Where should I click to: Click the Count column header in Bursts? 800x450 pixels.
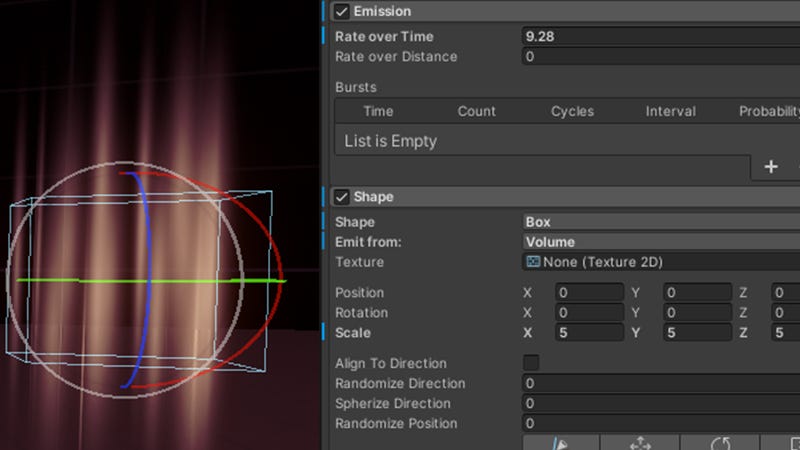477,111
